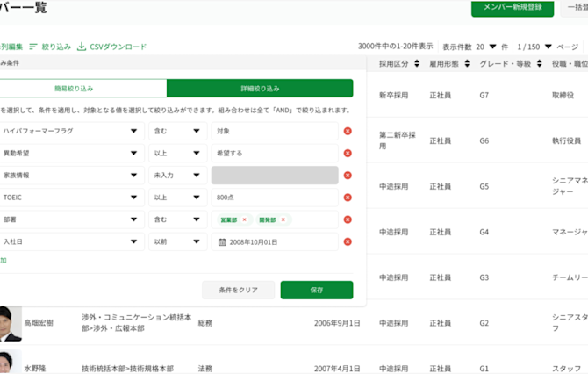
Task: Click the 対象 value field
Action: click(x=275, y=131)
